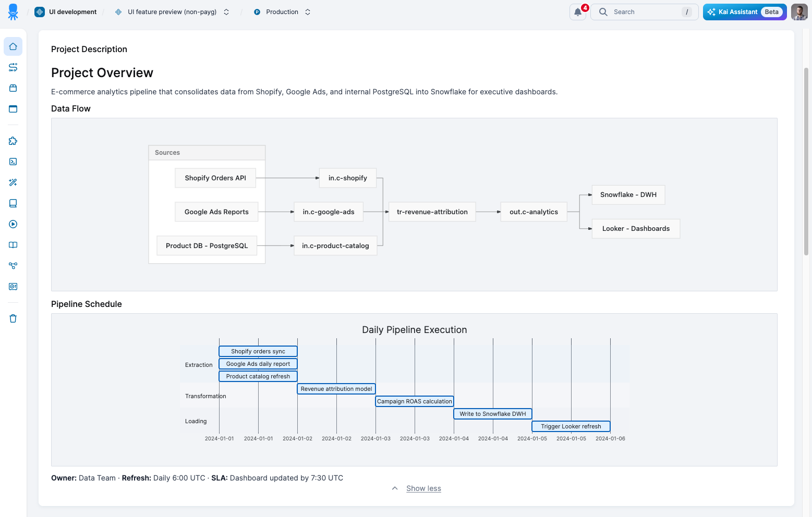
Task: Click the Keboola octopus logo
Action: click(x=13, y=12)
